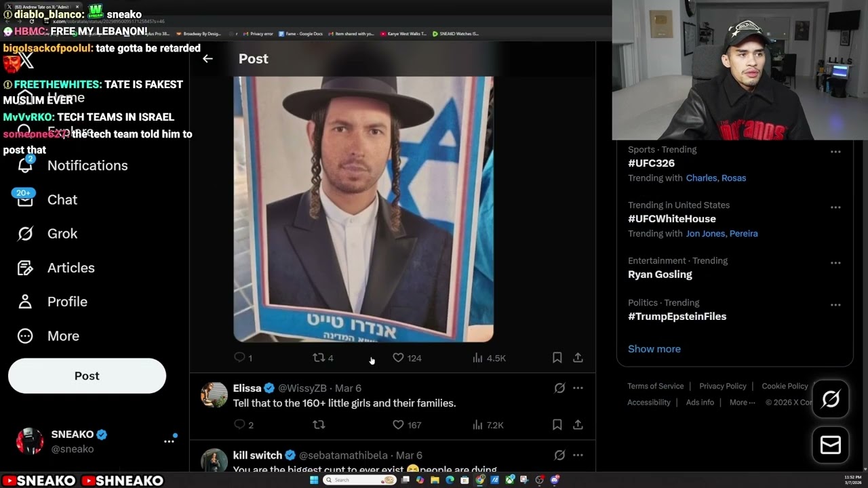Share the image post
868x488 pixels.
tap(578, 357)
